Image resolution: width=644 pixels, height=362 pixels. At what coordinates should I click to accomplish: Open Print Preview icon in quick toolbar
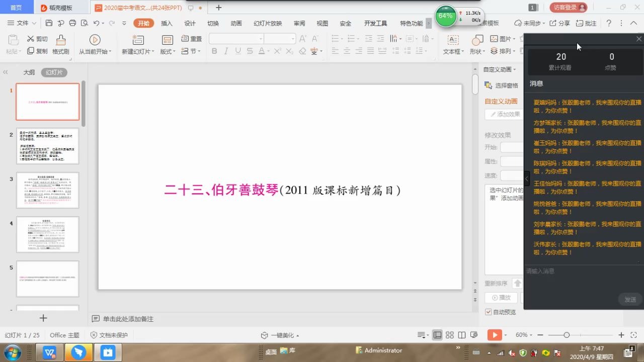point(84,23)
